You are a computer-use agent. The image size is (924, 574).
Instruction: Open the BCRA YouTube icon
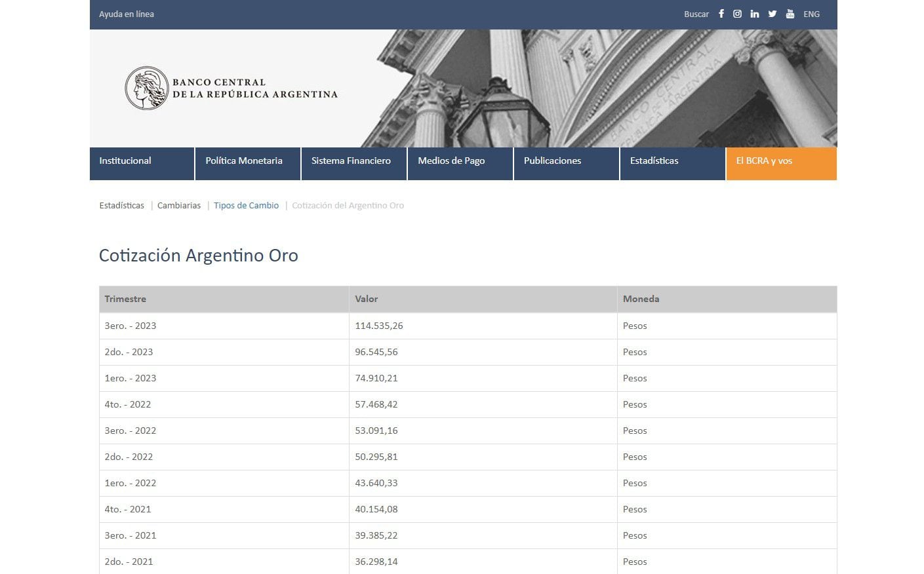(x=790, y=14)
